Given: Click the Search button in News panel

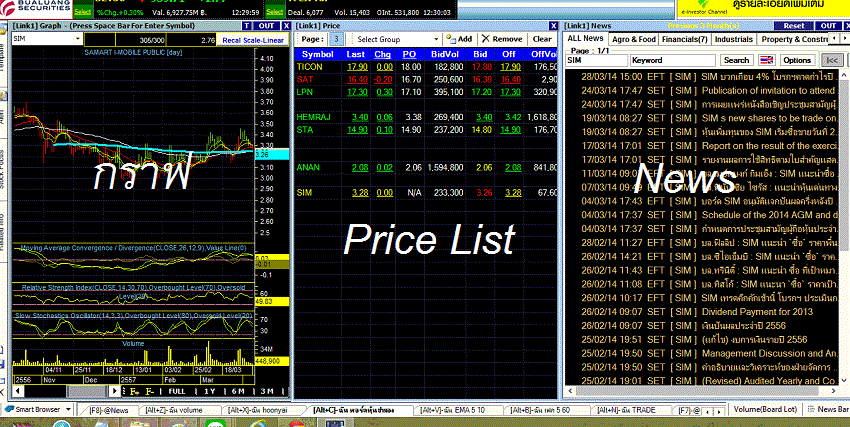Looking at the screenshot, I should point(736,60).
